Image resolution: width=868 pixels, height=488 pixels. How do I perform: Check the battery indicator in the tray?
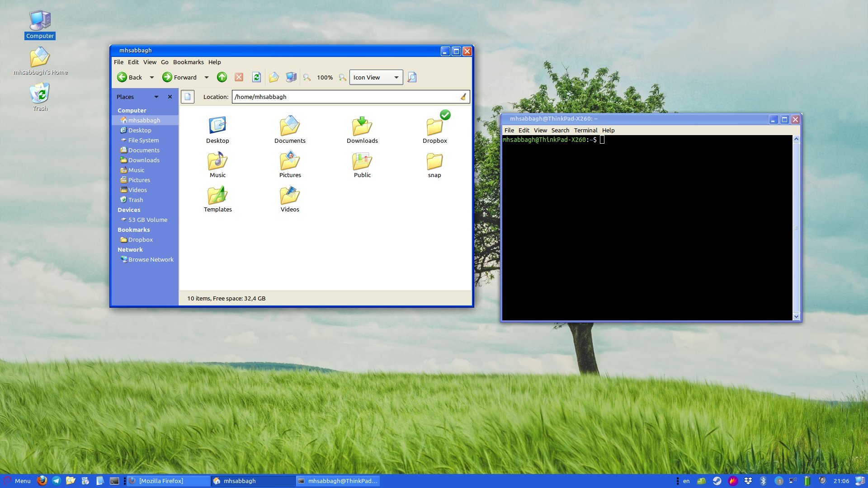pos(807,481)
